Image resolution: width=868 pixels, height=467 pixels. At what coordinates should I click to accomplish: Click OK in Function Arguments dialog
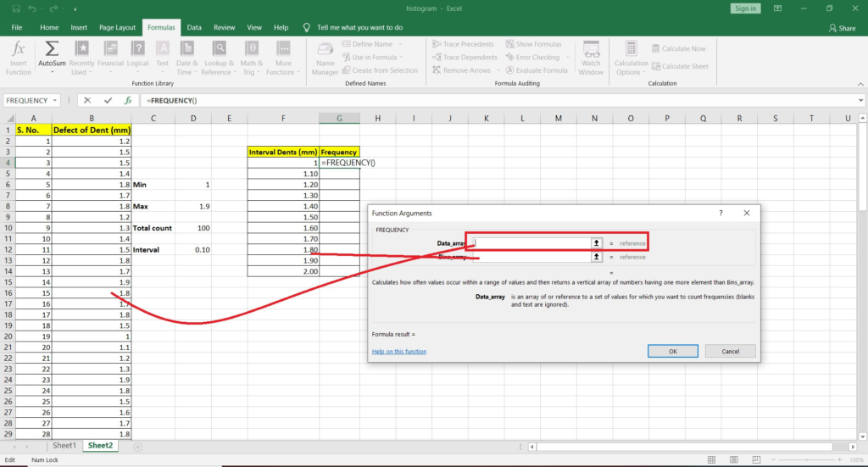(x=672, y=352)
